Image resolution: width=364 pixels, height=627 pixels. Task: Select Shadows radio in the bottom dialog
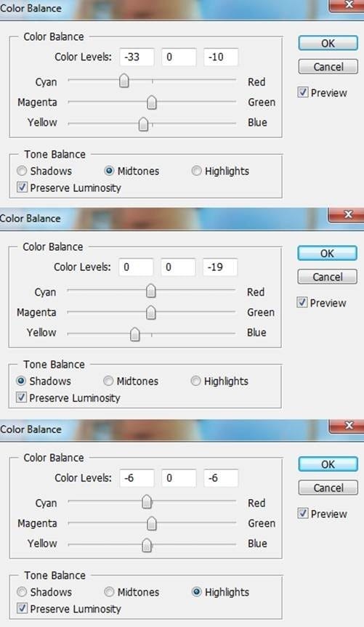click(x=22, y=592)
